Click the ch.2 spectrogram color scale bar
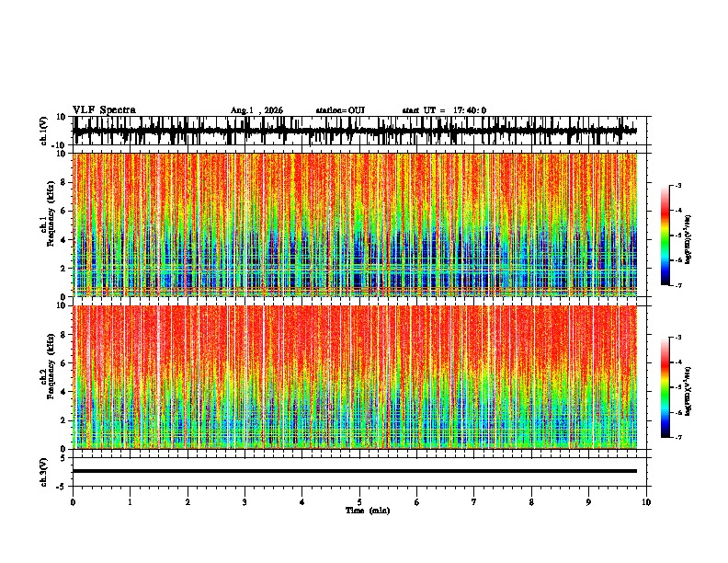728x563 pixels. [x=665, y=387]
